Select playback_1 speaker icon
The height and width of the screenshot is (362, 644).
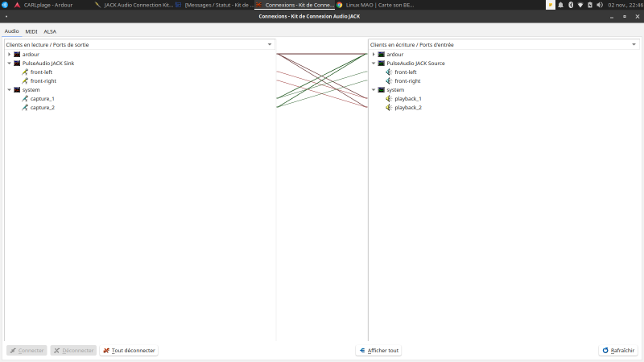pyautogui.click(x=389, y=98)
